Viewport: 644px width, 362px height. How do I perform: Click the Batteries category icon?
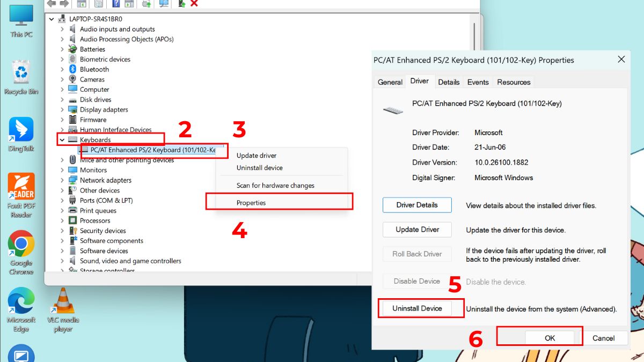(73, 49)
